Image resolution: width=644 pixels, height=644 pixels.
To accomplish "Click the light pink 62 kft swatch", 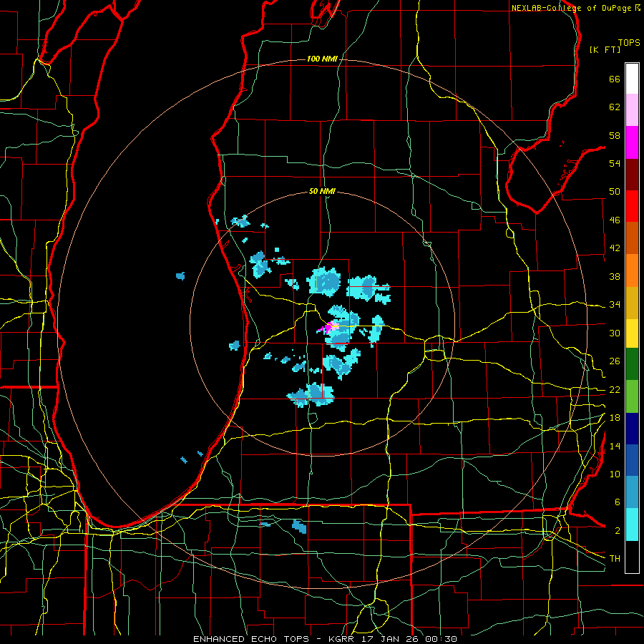I will tap(632, 110).
